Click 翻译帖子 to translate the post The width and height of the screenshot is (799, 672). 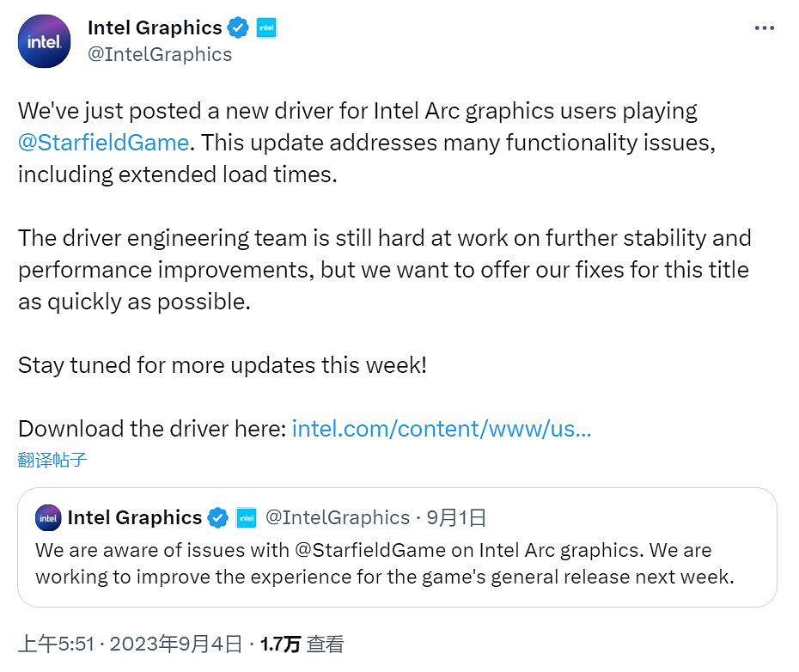pyautogui.click(x=52, y=460)
